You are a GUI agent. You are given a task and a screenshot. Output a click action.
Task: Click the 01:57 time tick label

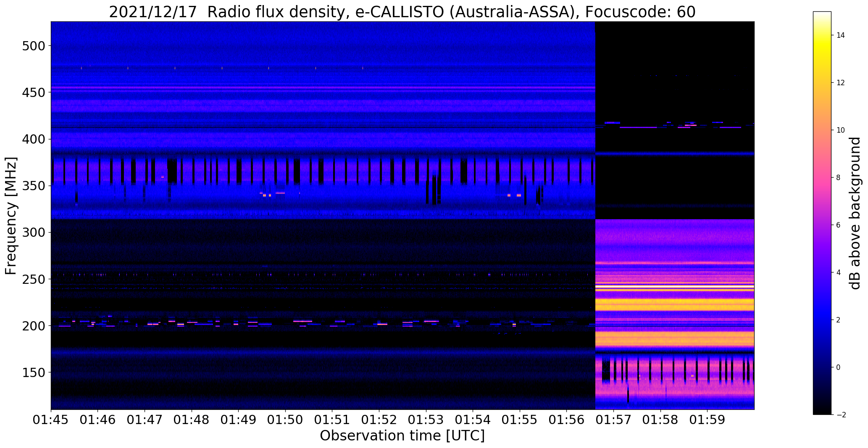tap(614, 420)
